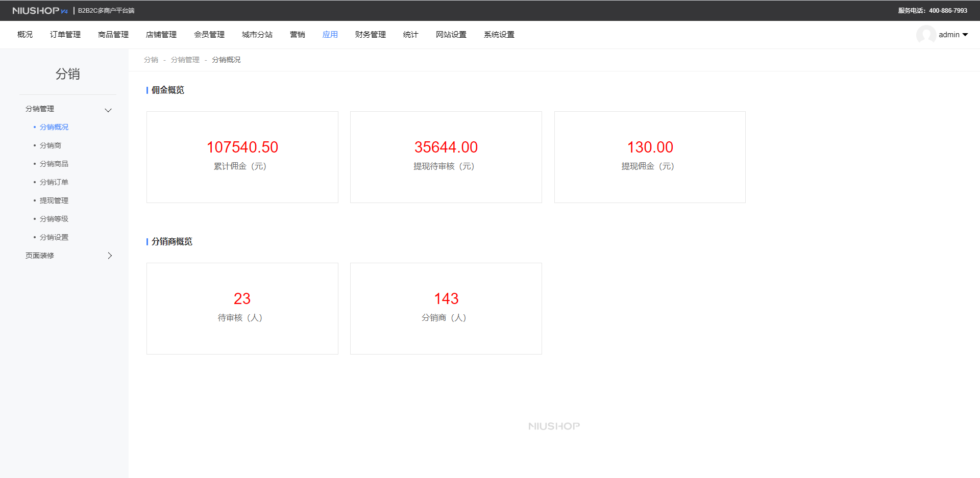Image resolution: width=980 pixels, height=478 pixels.
Task: Open the admin dropdown arrow
Action: click(x=965, y=35)
